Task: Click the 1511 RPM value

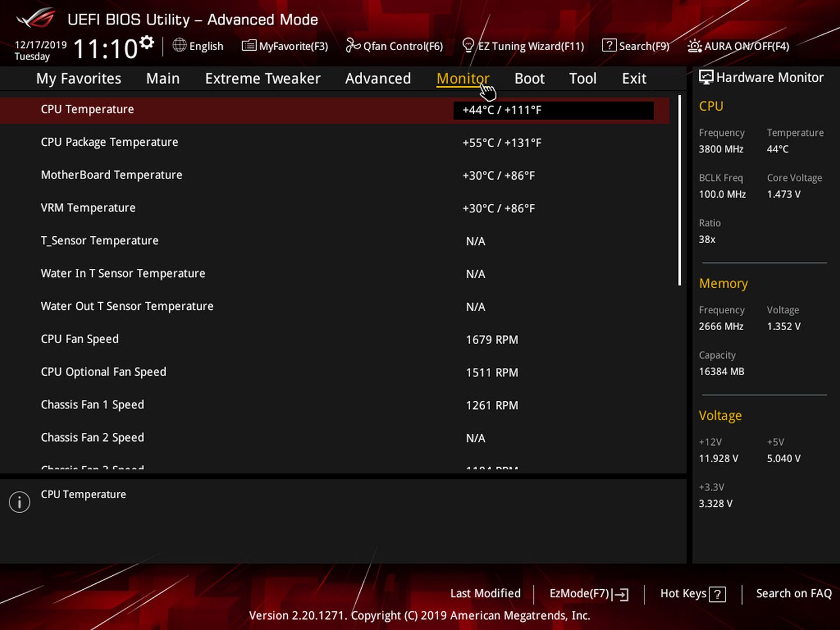Action: [492, 372]
